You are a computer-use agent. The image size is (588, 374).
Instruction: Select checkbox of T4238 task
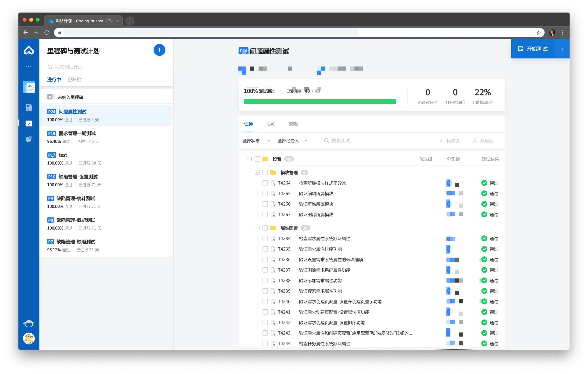click(x=265, y=280)
